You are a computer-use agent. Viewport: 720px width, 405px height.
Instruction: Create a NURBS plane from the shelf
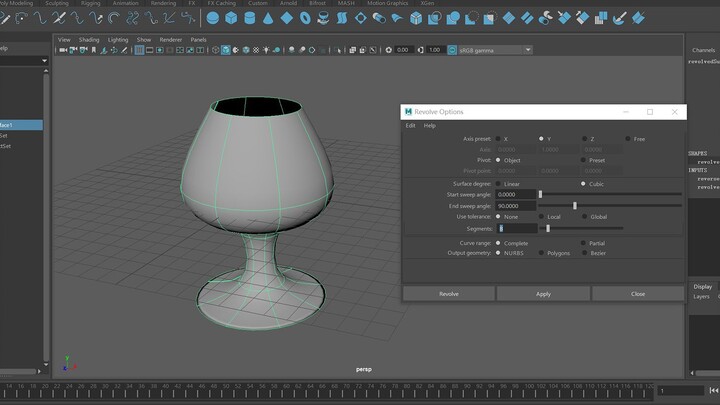click(x=287, y=18)
